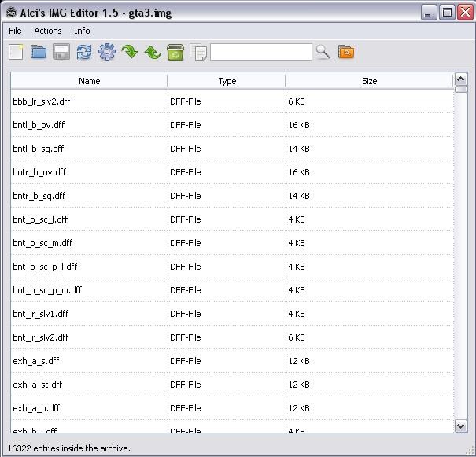Viewport: 476px width, 457px height.
Task: Click the orange folder search icon
Action: [346, 52]
